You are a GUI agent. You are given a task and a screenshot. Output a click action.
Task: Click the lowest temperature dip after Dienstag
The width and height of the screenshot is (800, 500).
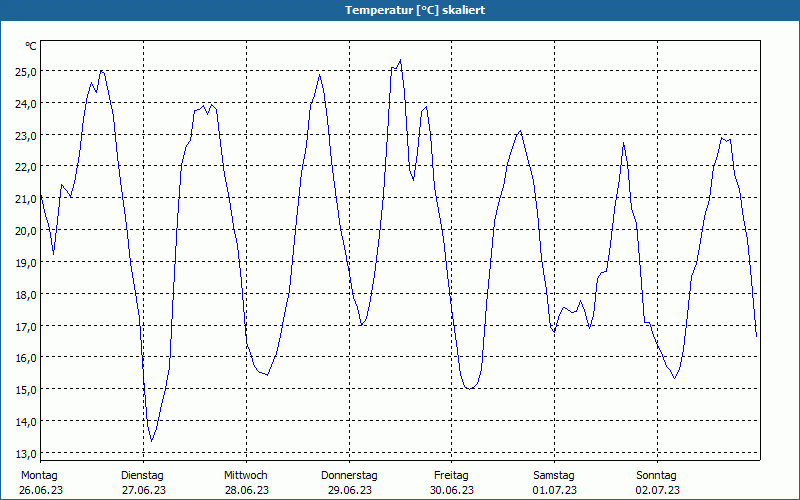(152, 440)
